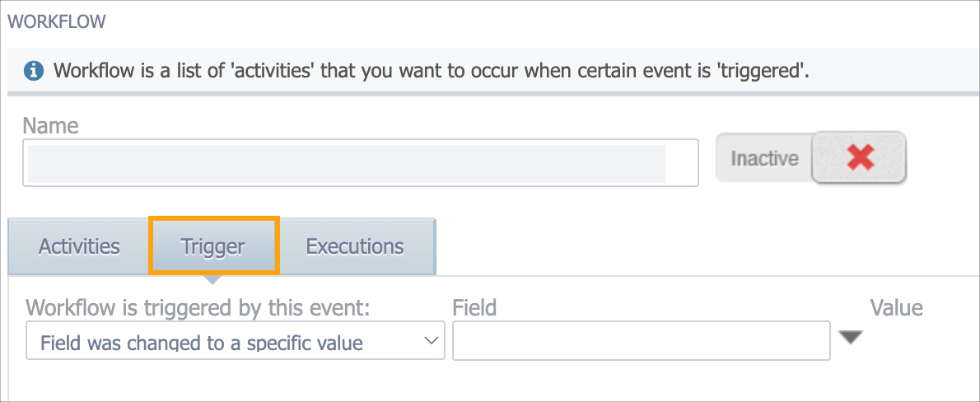Toggle the Inactive workflow status switch

coord(810,157)
